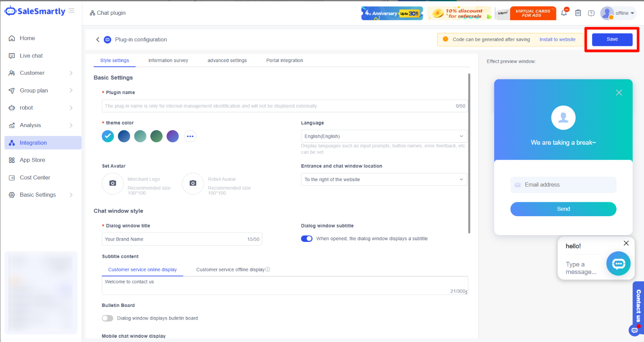This screenshot has width=644, height=342.
Task: Select Customer service offline display tab
Action: click(231, 269)
